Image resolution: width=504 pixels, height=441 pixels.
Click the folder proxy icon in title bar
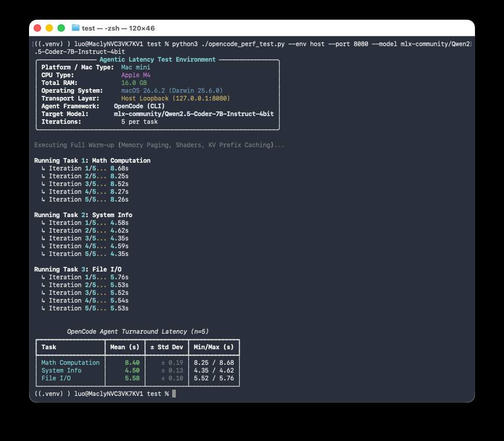pyautogui.click(x=76, y=28)
